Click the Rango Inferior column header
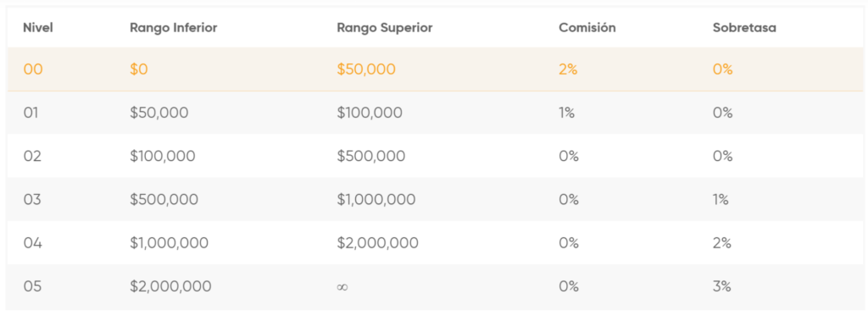Image resolution: width=868 pixels, height=316 pixels. click(173, 28)
